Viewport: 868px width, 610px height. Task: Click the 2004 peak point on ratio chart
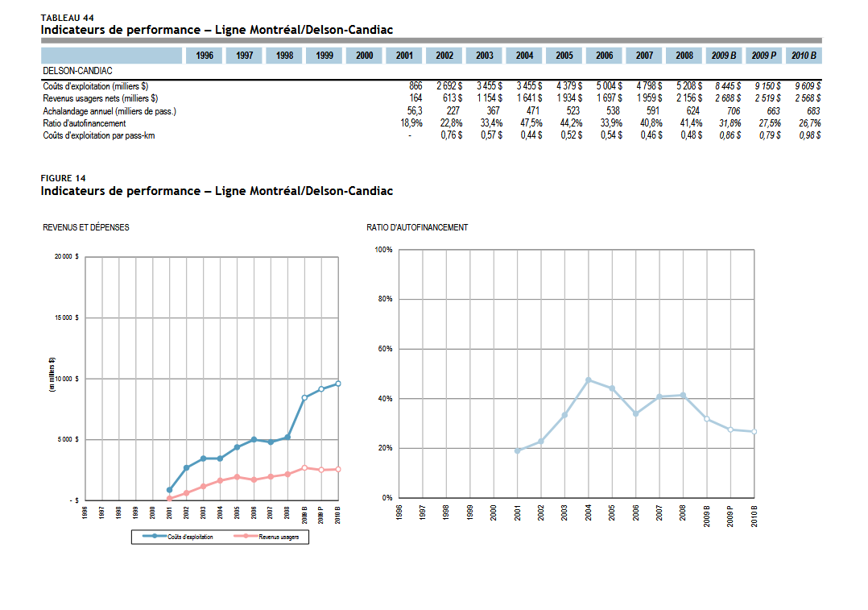pos(589,380)
